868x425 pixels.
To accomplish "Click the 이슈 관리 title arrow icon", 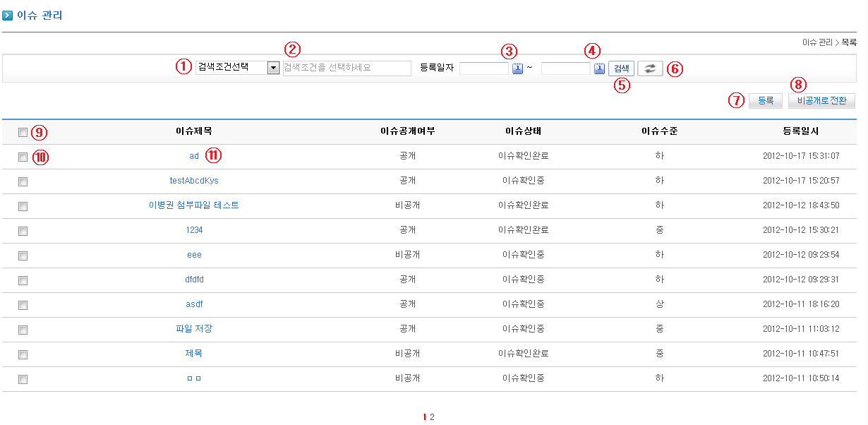I will coord(8,15).
